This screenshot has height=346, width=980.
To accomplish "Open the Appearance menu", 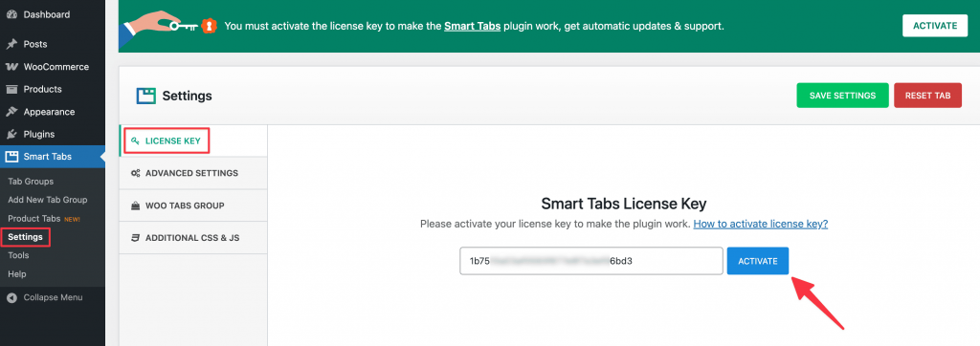I will (53, 112).
